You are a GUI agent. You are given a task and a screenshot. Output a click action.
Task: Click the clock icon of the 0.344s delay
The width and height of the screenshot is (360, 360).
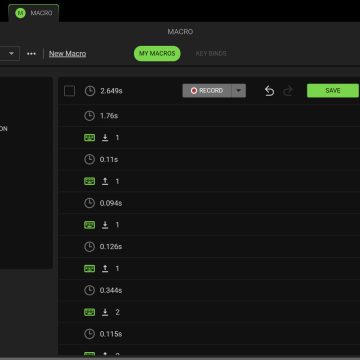click(89, 290)
